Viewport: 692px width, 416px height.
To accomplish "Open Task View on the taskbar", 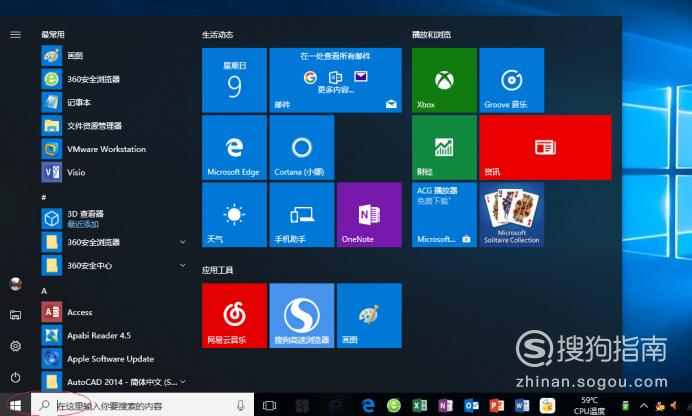I will pos(269,405).
